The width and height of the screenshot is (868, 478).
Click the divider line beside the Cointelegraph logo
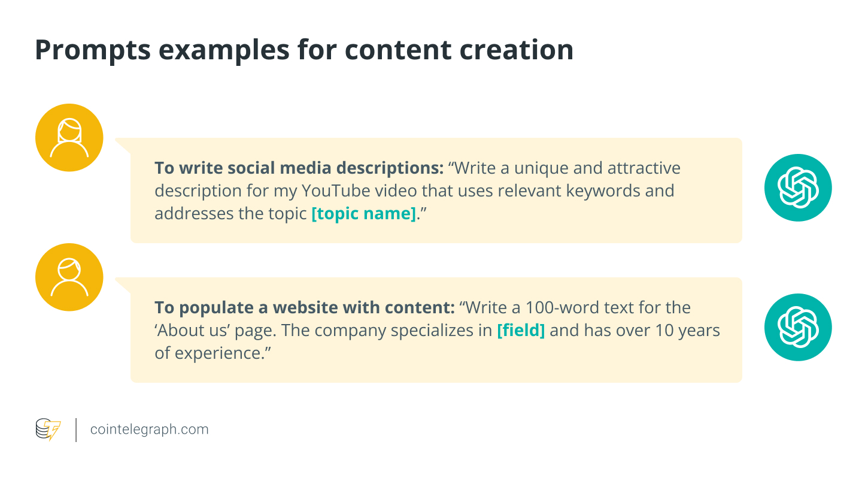coord(77,429)
